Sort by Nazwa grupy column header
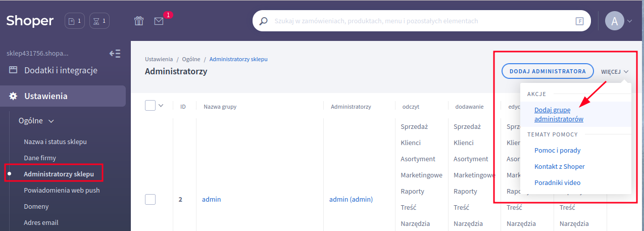Screen dimensions: 644x231 click(220, 107)
